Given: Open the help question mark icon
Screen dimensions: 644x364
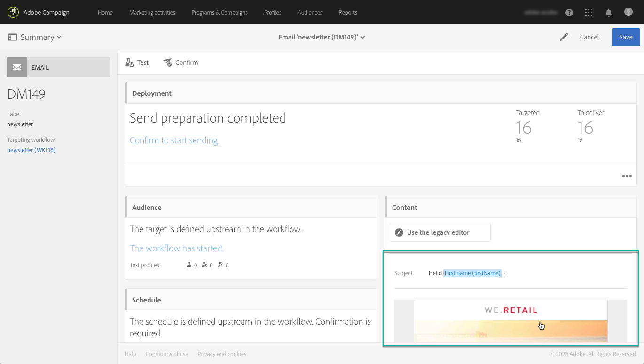Looking at the screenshot, I should [x=569, y=13].
